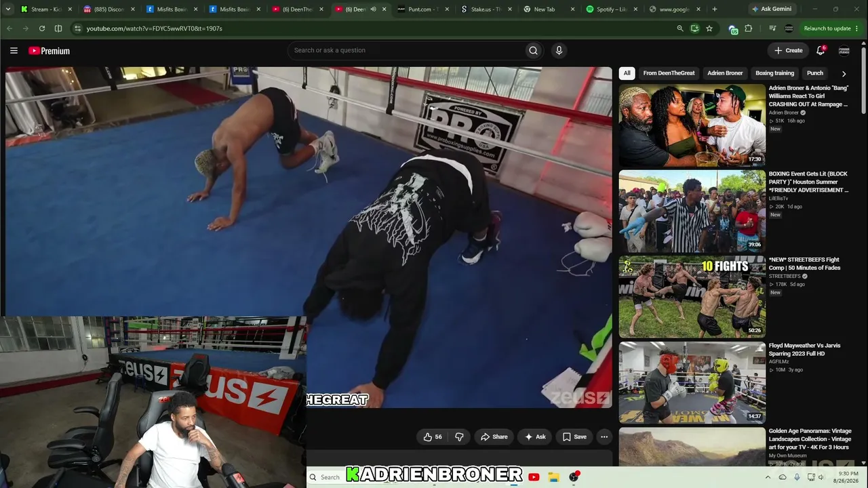Image resolution: width=868 pixels, height=488 pixels.
Task: Switch to the Spotify tab
Action: click(x=611, y=9)
